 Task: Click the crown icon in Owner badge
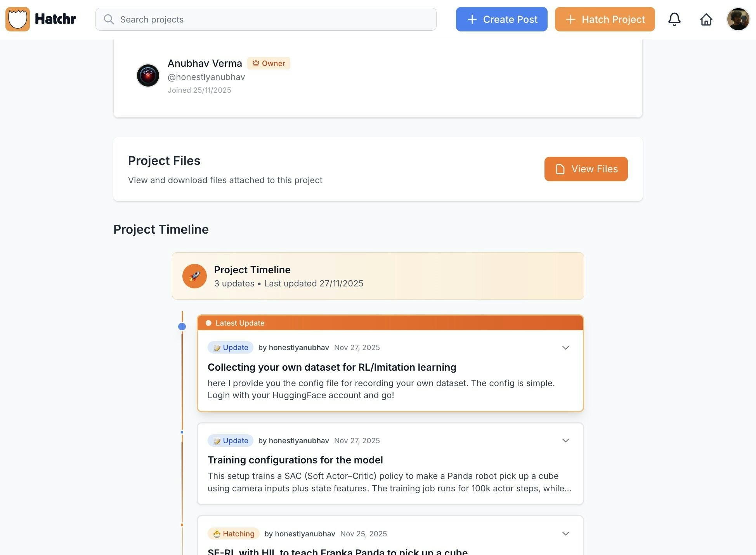(x=257, y=63)
